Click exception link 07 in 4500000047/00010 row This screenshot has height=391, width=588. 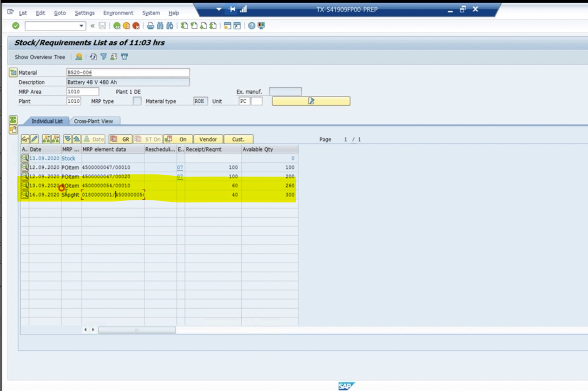pos(180,167)
